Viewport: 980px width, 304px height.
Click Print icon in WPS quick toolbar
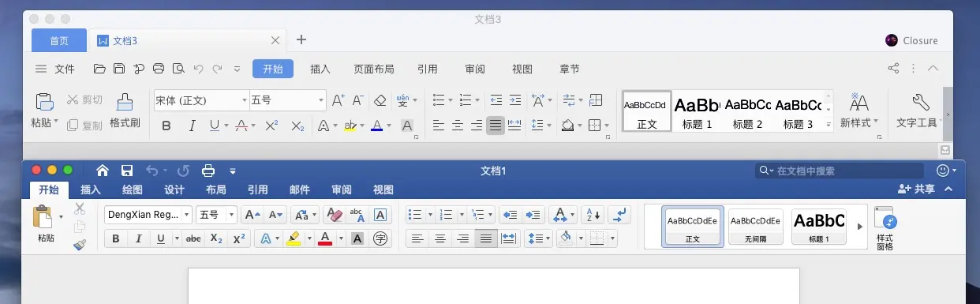(x=158, y=69)
